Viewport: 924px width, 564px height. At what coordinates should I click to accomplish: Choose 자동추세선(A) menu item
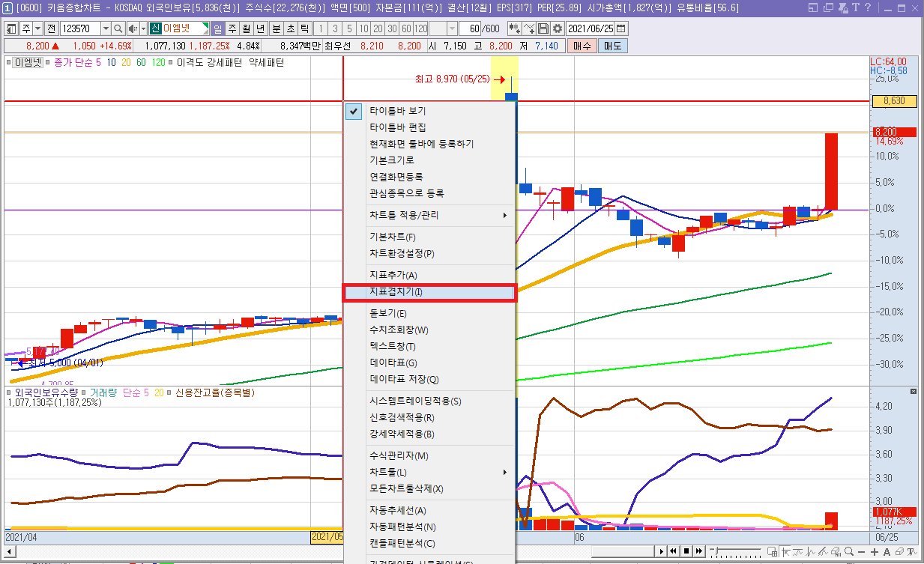[x=429, y=511]
